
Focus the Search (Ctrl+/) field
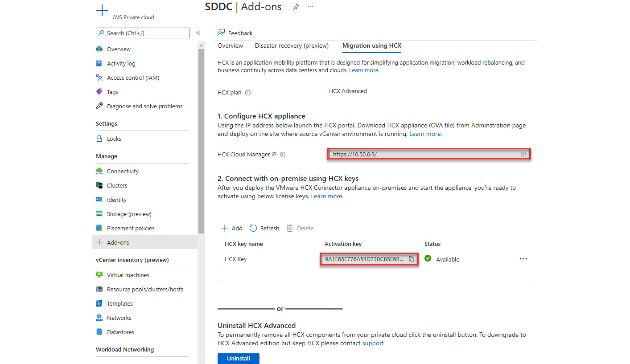(x=143, y=33)
